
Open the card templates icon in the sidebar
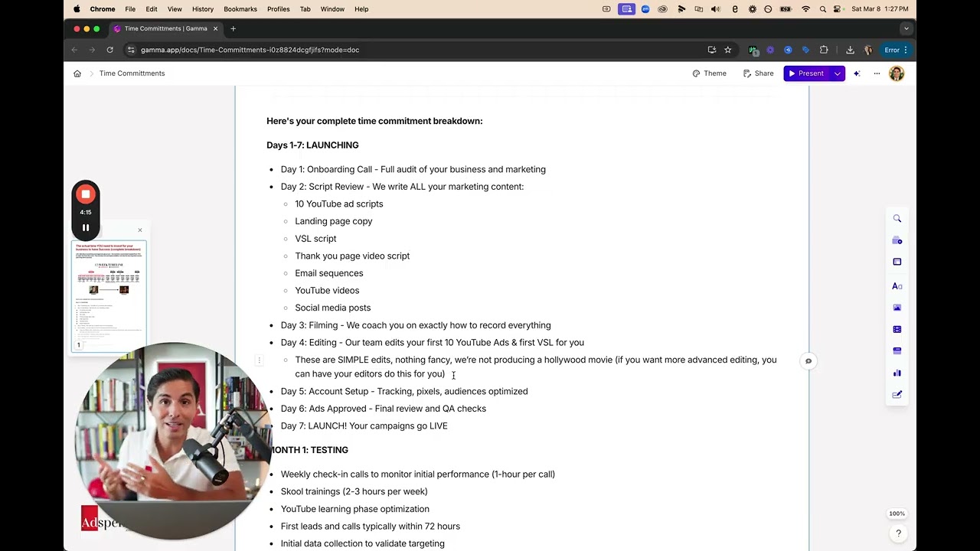point(897,240)
